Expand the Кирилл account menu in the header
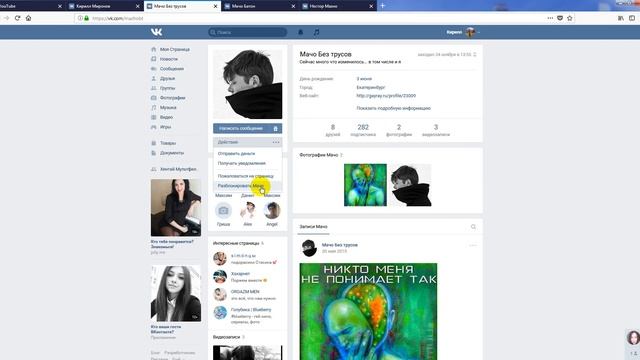The height and width of the screenshot is (360, 640). pyautogui.click(x=463, y=32)
